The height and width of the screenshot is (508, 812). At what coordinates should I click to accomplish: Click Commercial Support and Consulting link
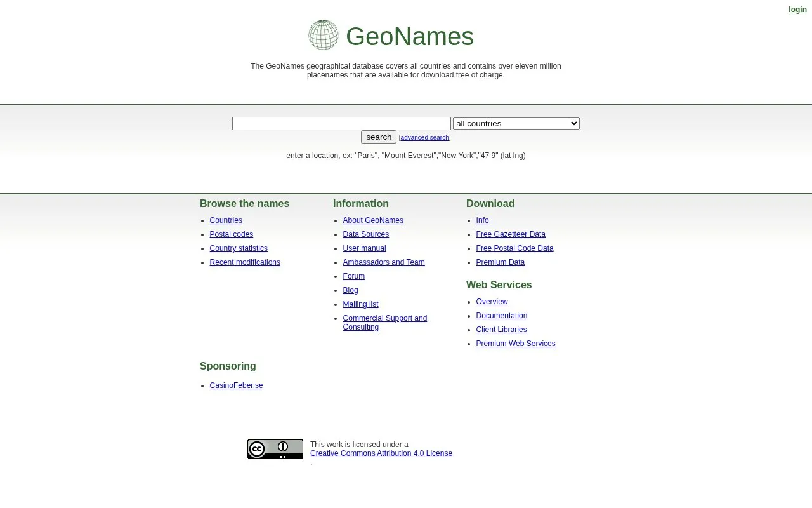[385, 323]
